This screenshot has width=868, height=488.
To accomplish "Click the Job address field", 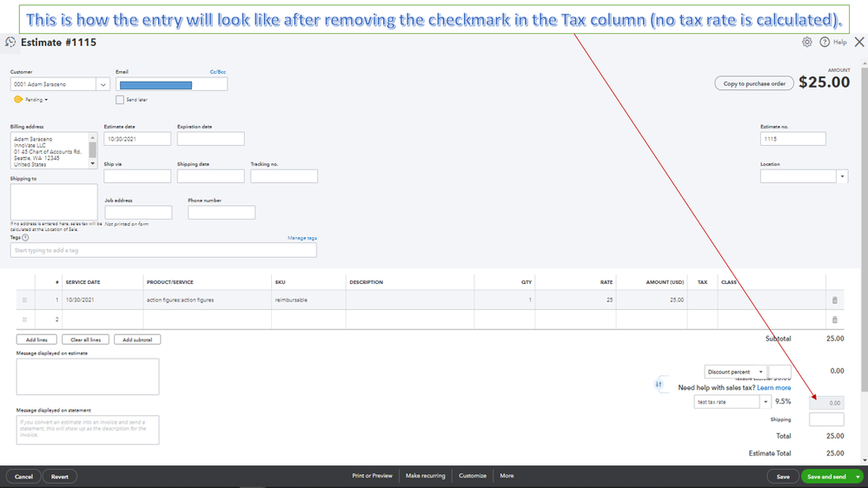I will [x=138, y=213].
